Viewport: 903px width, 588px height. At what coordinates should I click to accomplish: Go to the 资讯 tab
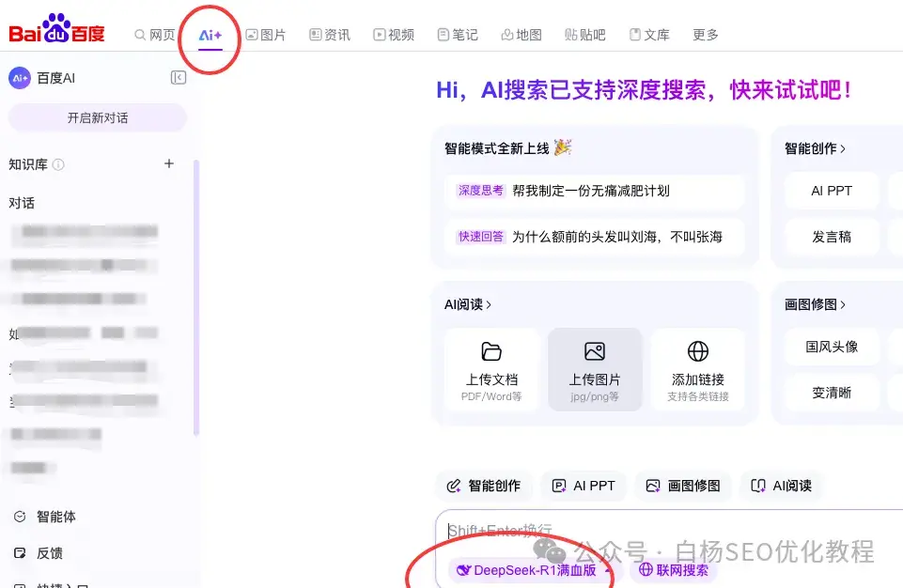coord(330,35)
